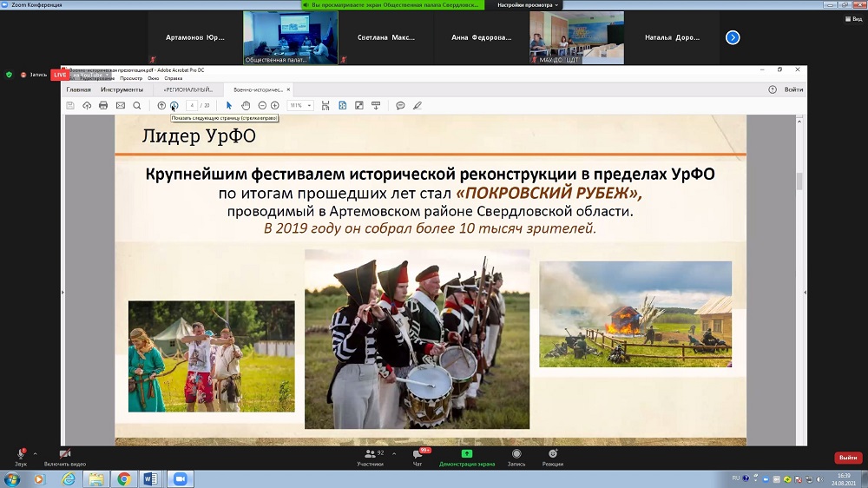The width and height of the screenshot is (868, 488).
Task: Select Светлана Макс… participant tile
Action: click(x=386, y=37)
